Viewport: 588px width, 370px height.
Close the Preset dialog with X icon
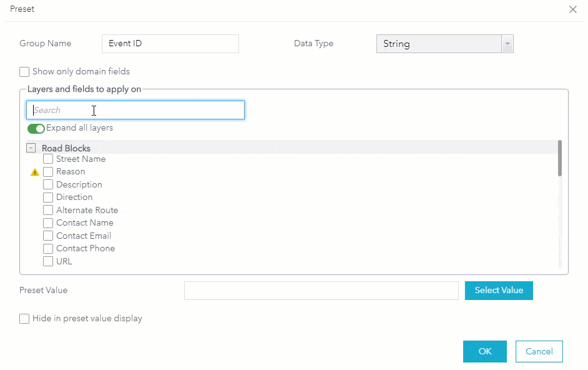pos(573,9)
